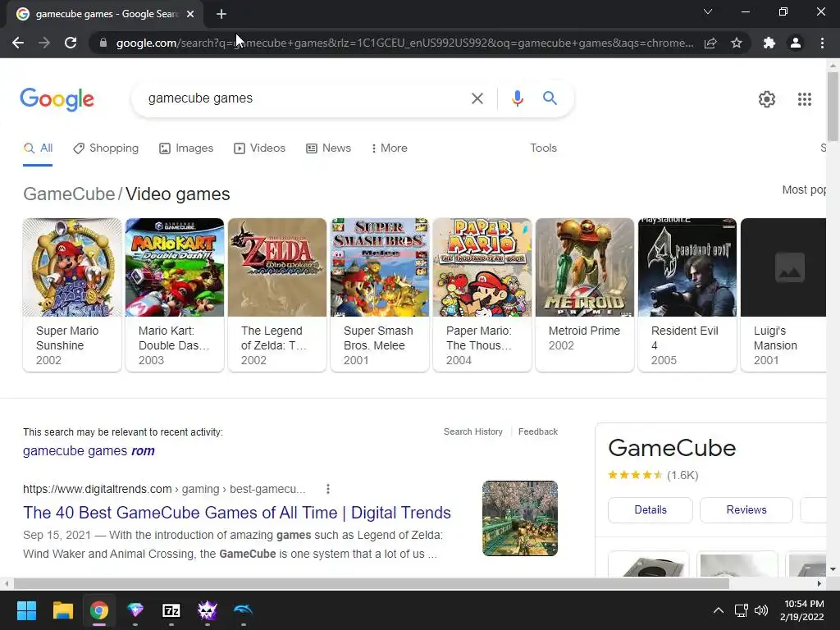Open the Search History link

click(x=473, y=431)
